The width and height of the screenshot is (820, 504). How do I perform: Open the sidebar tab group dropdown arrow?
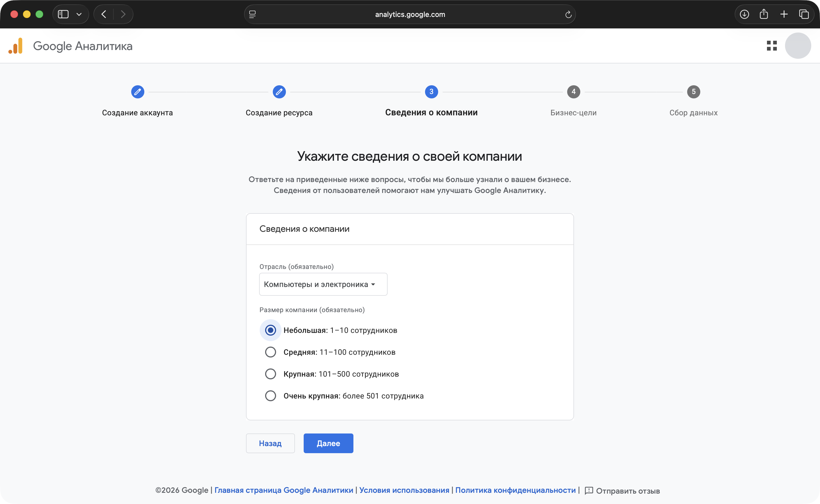(x=79, y=14)
